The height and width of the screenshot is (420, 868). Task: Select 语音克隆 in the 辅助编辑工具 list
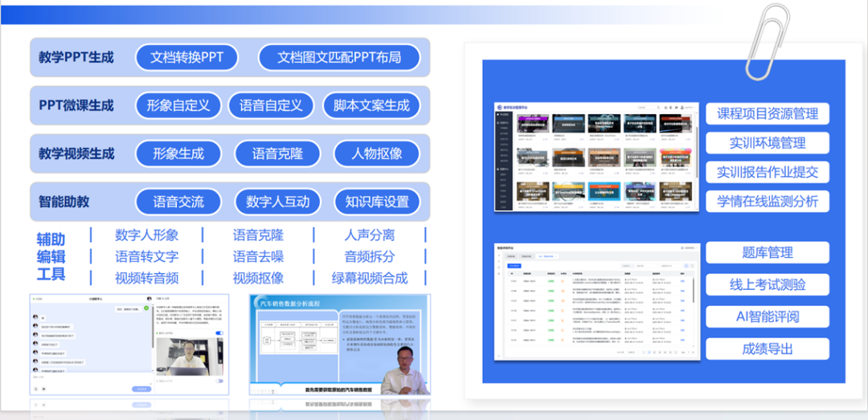click(x=258, y=235)
